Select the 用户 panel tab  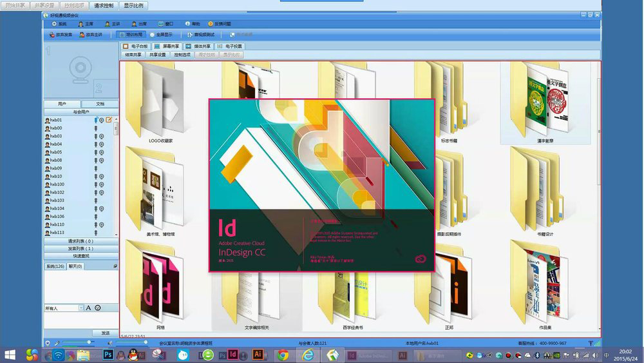tap(62, 104)
